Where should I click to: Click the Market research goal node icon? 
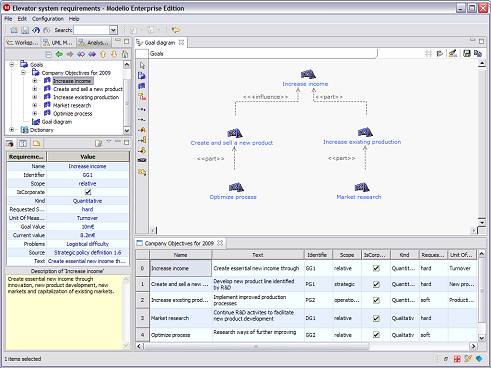[362, 187]
